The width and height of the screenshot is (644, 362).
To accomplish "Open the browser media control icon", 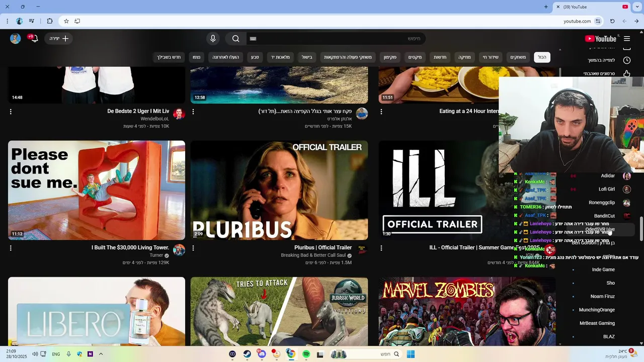I will click(32, 21).
